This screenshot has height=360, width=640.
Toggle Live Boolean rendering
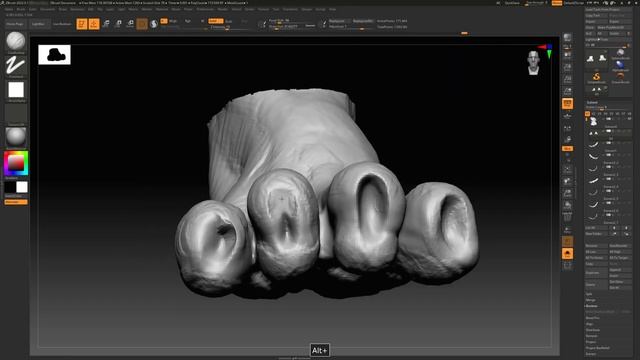(x=62, y=24)
